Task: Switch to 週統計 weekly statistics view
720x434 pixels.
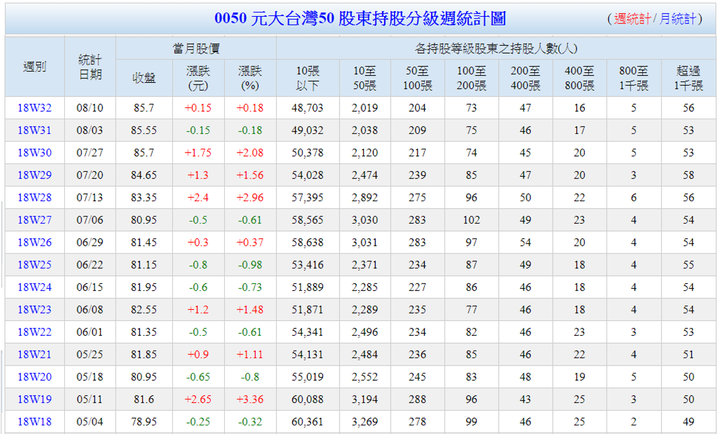Action: tap(632, 19)
